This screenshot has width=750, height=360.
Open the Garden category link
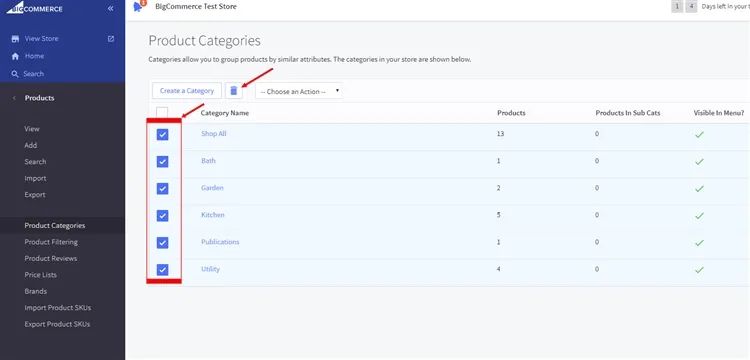(212, 188)
